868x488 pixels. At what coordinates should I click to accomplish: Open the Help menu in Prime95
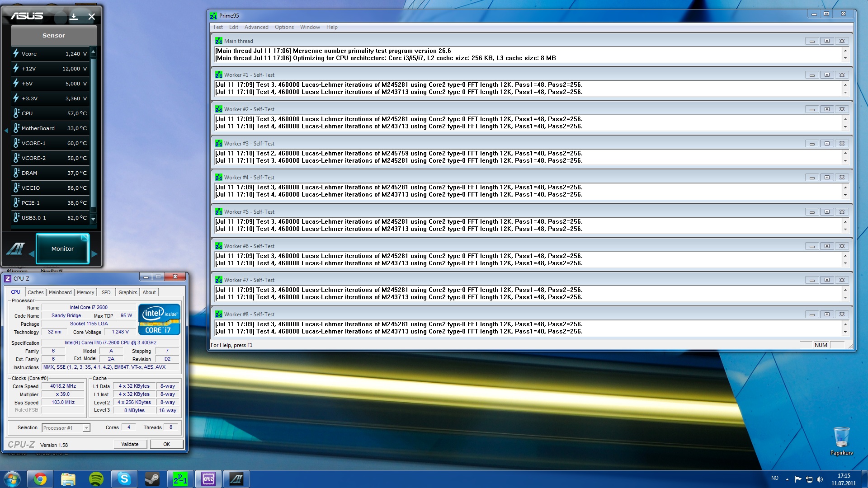[332, 27]
